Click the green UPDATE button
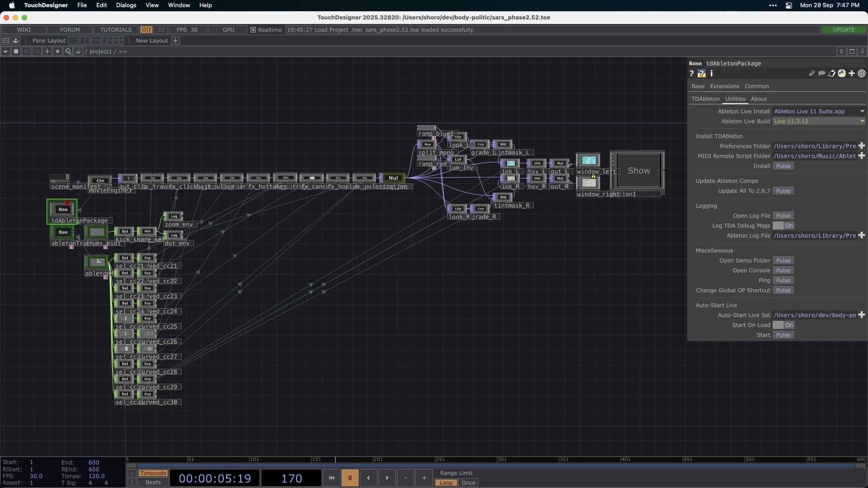 tap(844, 30)
